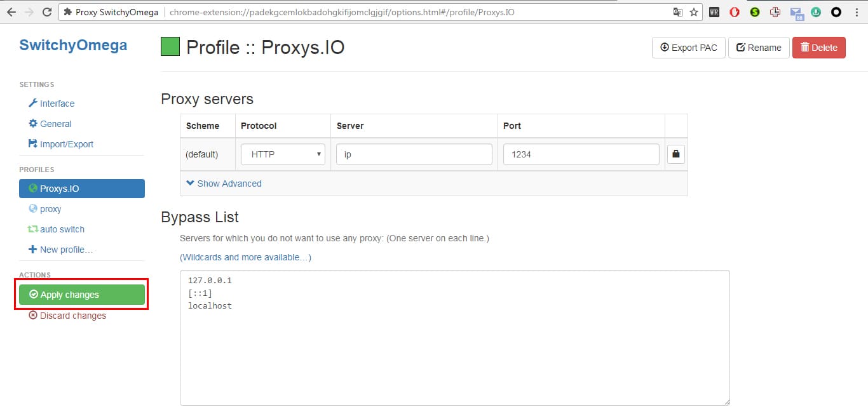Click Discard changes
868x414 pixels.
(x=67, y=316)
